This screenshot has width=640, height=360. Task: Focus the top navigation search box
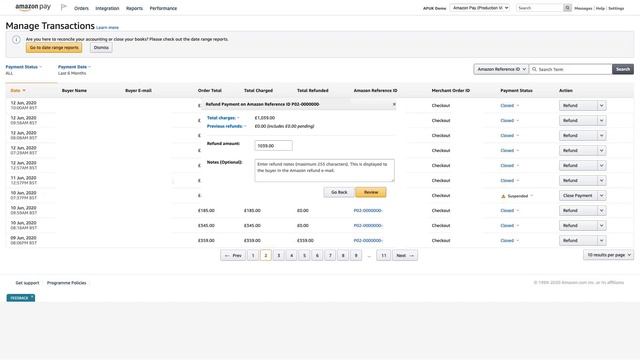coord(540,8)
